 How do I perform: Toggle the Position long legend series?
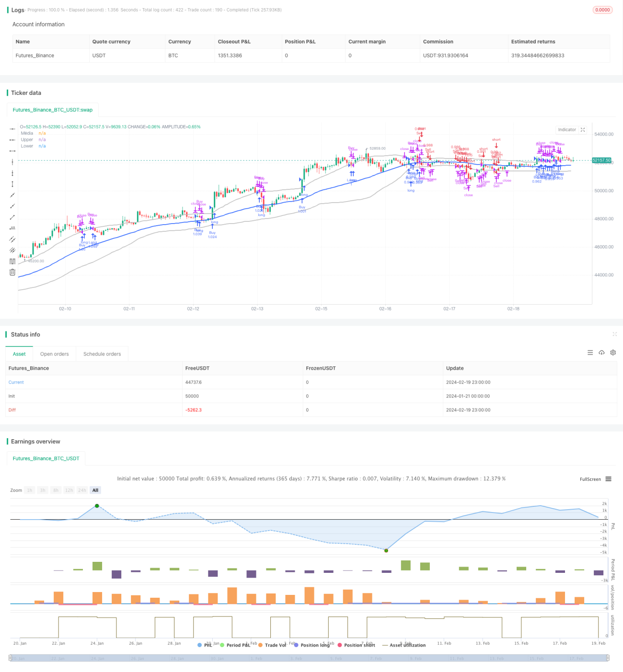311,645
